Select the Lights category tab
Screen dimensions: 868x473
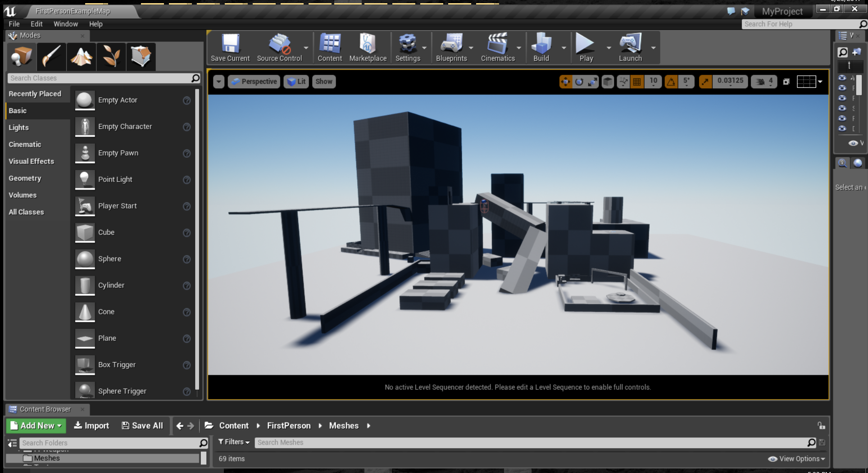click(x=38, y=127)
